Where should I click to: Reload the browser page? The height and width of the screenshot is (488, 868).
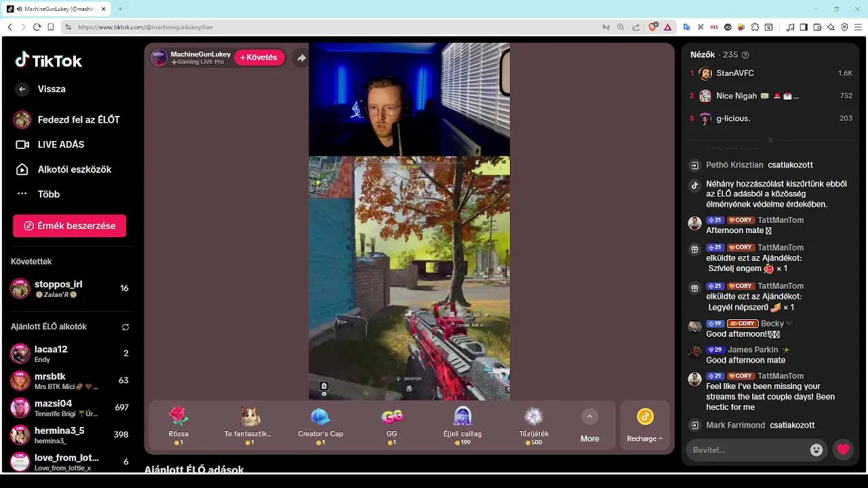point(37,27)
